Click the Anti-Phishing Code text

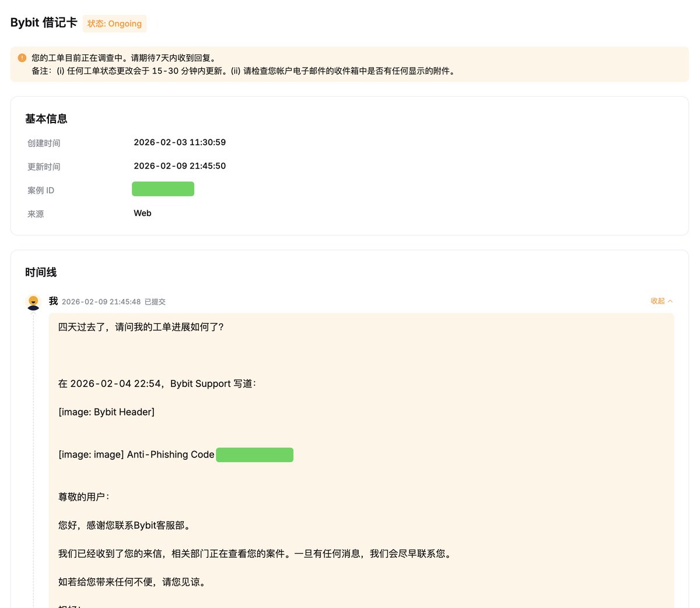click(x=171, y=455)
